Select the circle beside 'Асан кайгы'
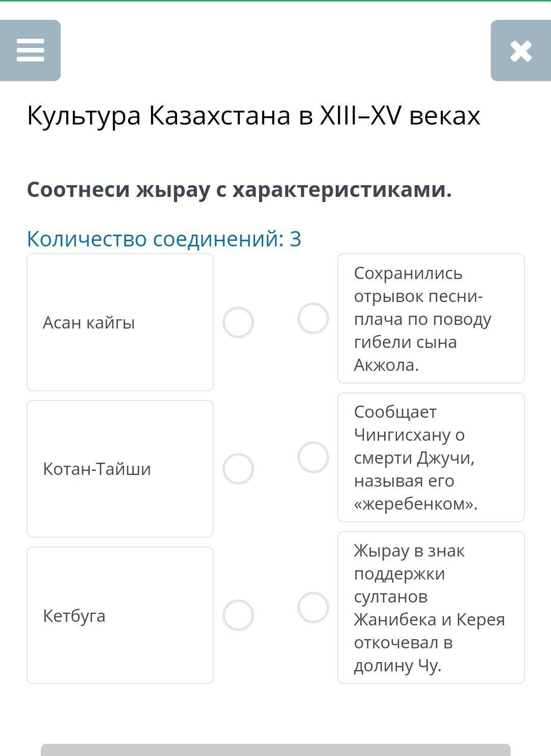 [x=238, y=322]
